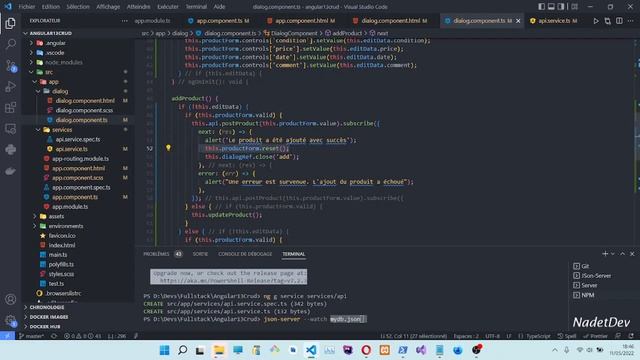Collapse the ANGULAR13CRUD root folder
Image resolution: width=640 pixels, height=360 pixels.
[26, 33]
